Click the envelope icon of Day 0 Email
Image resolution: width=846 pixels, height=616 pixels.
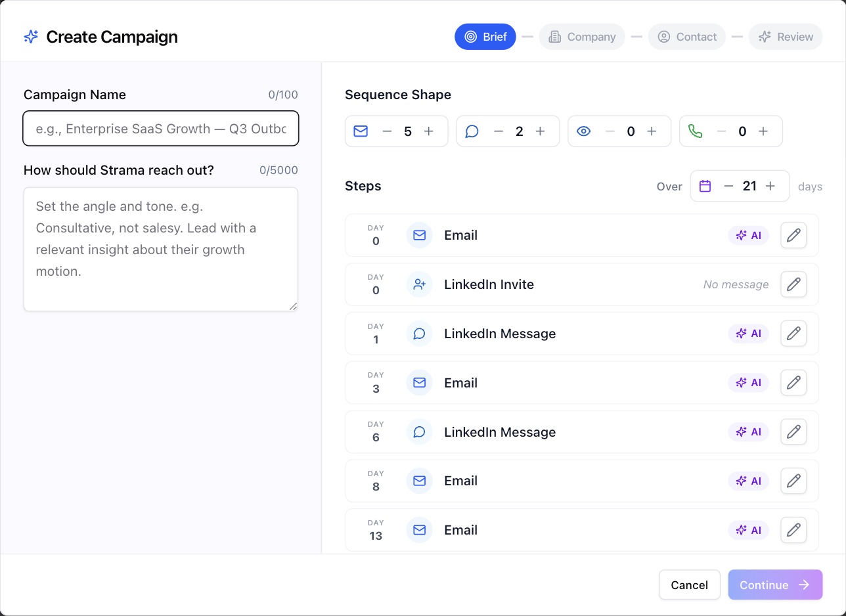click(x=419, y=235)
